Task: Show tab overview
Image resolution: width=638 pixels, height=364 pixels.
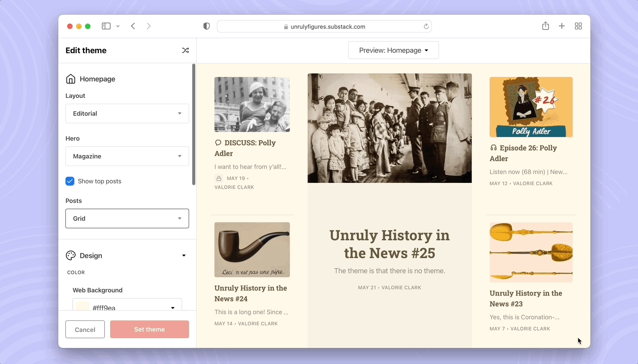Action: pos(578,26)
